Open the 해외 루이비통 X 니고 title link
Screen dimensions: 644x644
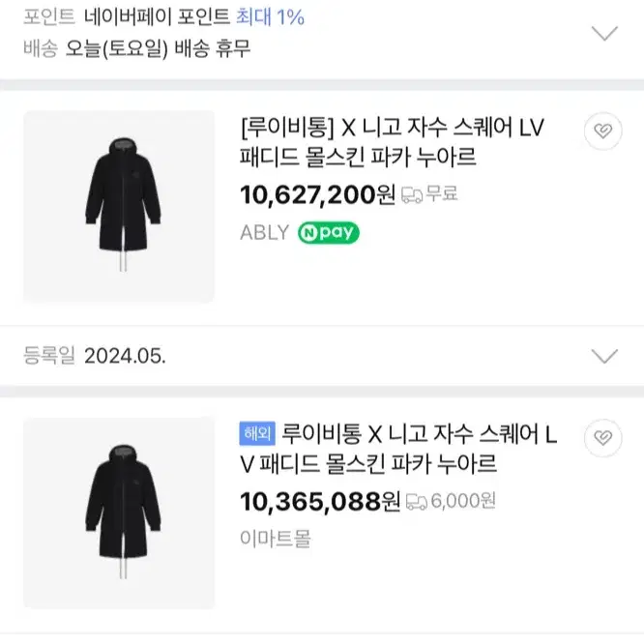[x=398, y=449]
